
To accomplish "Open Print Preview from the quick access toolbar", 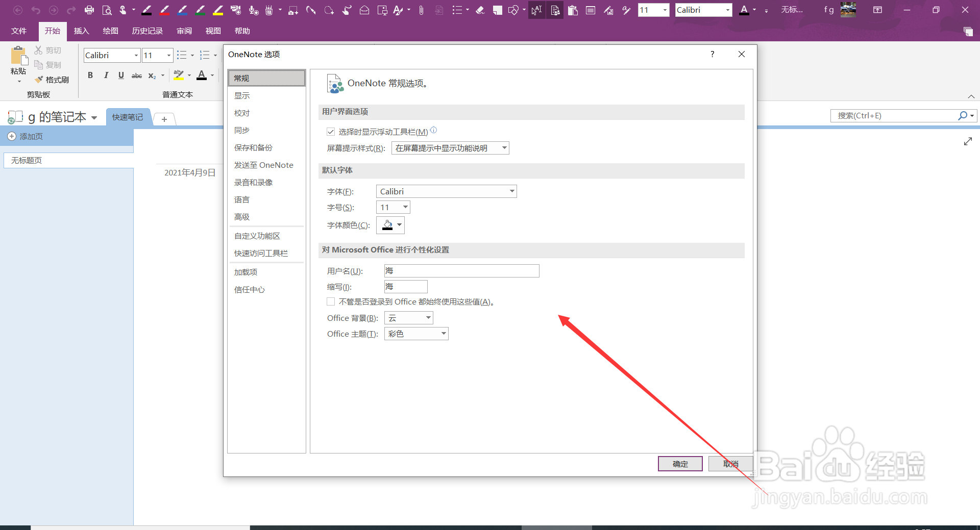I will pyautogui.click(x=107, y=10).
